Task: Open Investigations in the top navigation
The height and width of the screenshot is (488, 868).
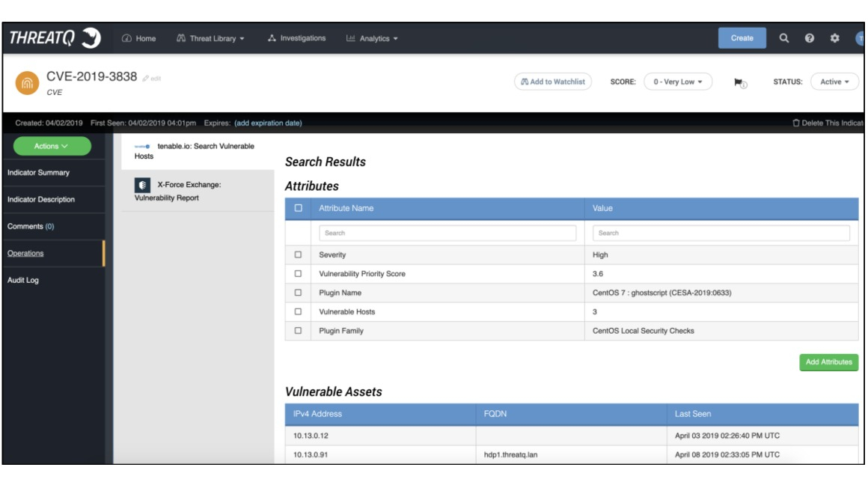Action: (x=297, y=38)
